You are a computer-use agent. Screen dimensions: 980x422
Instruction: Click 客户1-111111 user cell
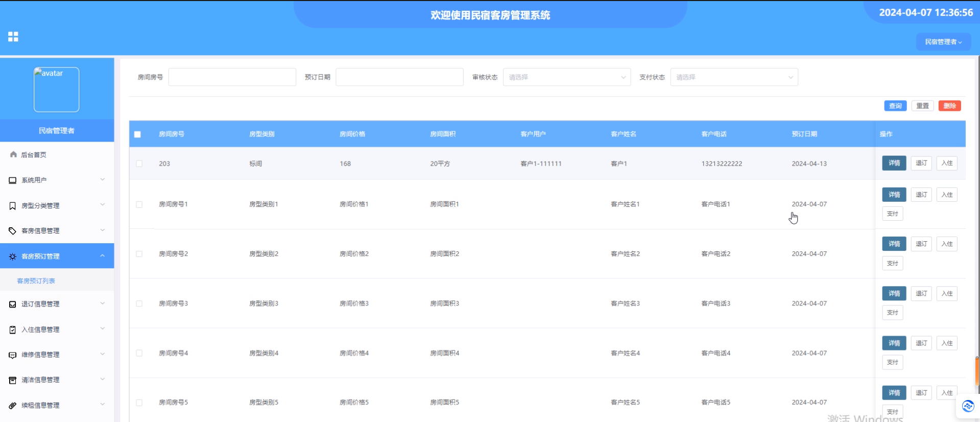541,163
